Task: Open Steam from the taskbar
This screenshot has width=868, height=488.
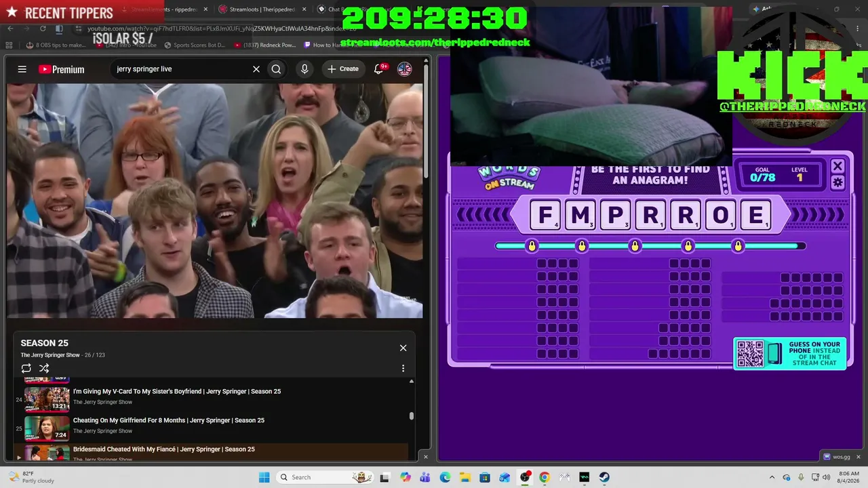Action: (x=604, y=477)
